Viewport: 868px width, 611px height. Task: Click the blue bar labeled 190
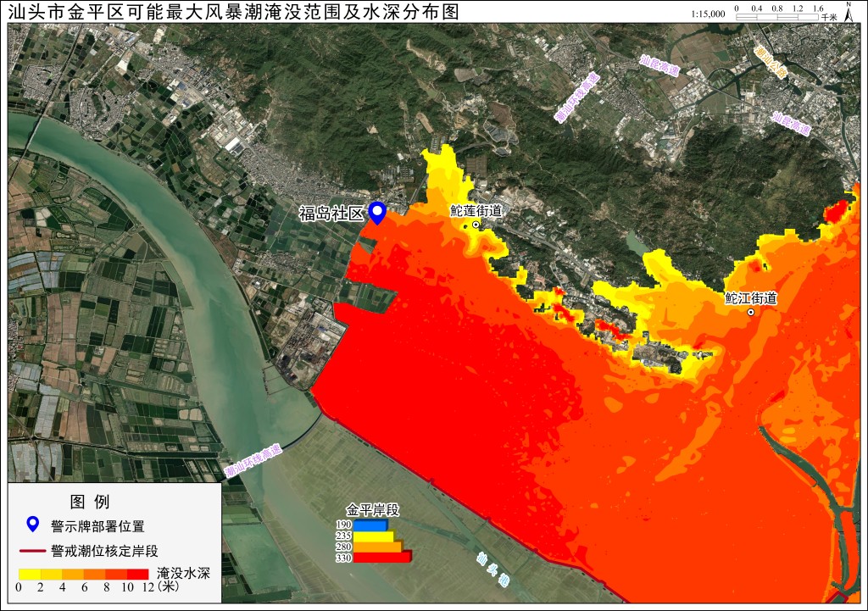(370, 525)
